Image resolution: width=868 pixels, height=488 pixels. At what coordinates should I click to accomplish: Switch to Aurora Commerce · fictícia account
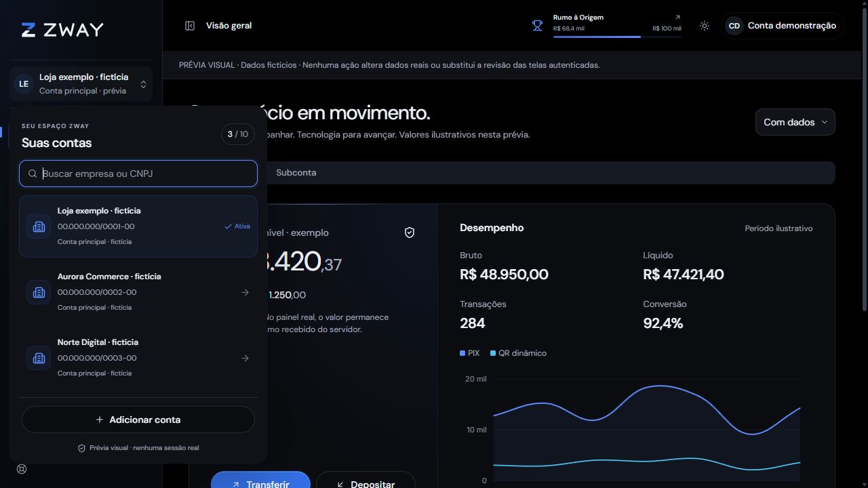138,292
